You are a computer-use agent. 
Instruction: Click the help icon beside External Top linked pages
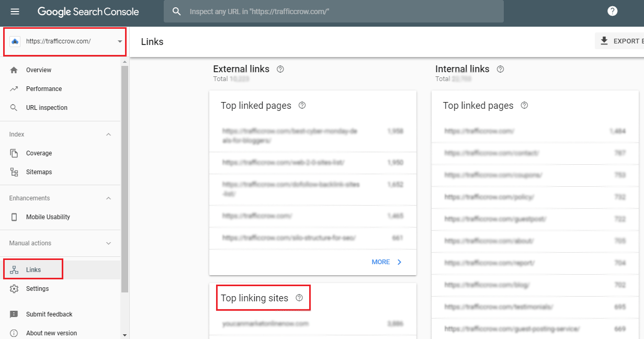(302, 106)
